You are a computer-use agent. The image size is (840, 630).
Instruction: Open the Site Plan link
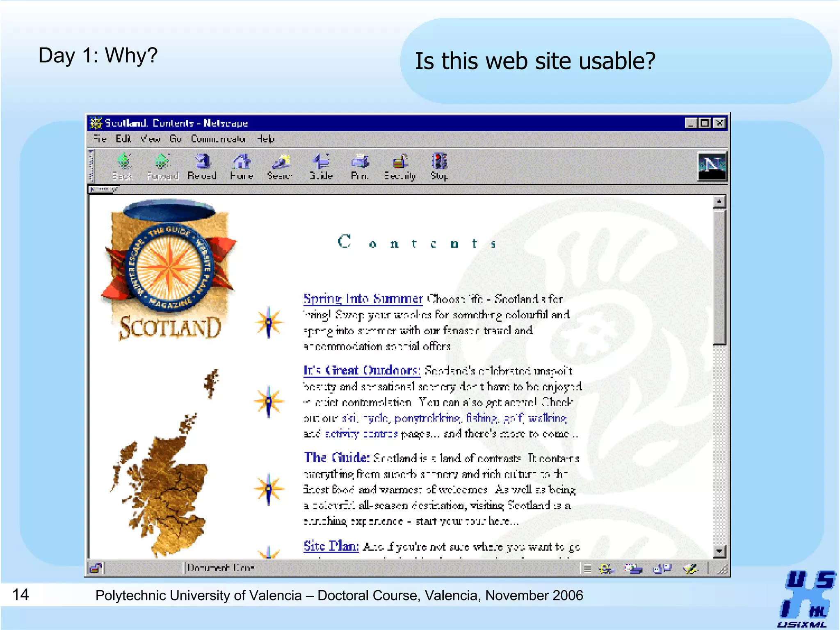[x=331, y=546]
